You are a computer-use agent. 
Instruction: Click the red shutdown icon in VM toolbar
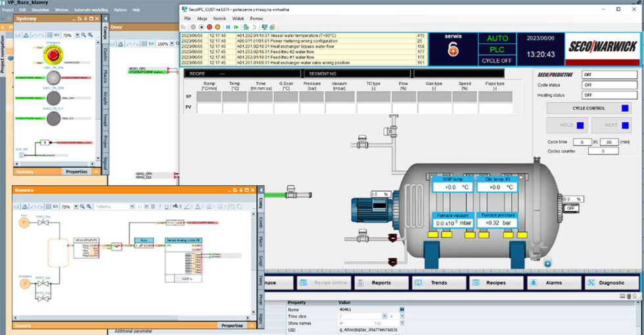[x=210, y=27]
